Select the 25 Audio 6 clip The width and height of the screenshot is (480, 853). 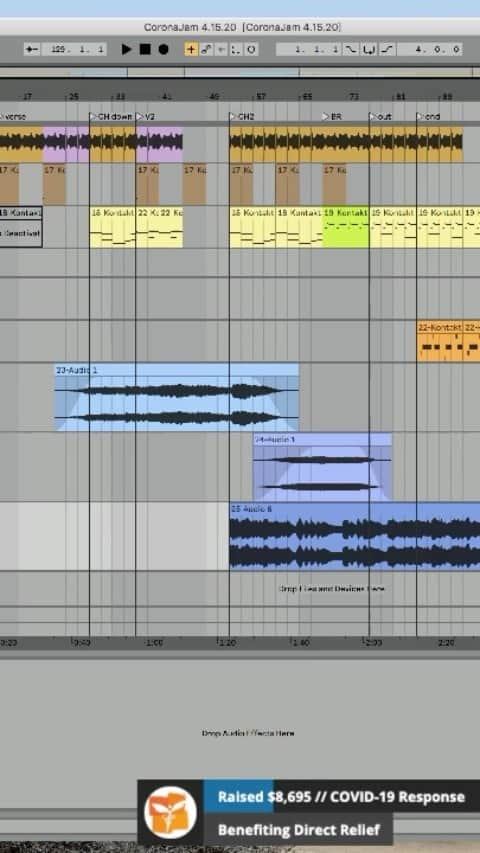354,536
